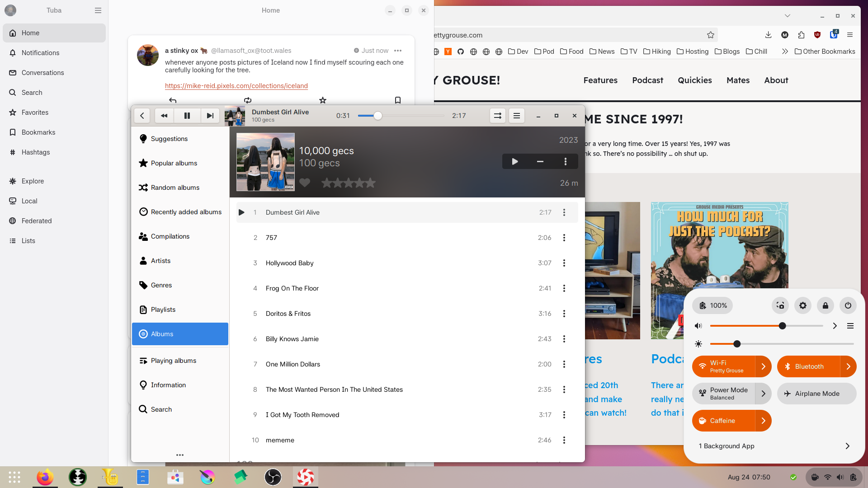Viewport: 868px width, 488px height.
Task: Click the 100% battery button
Action: tap(713, 305)
